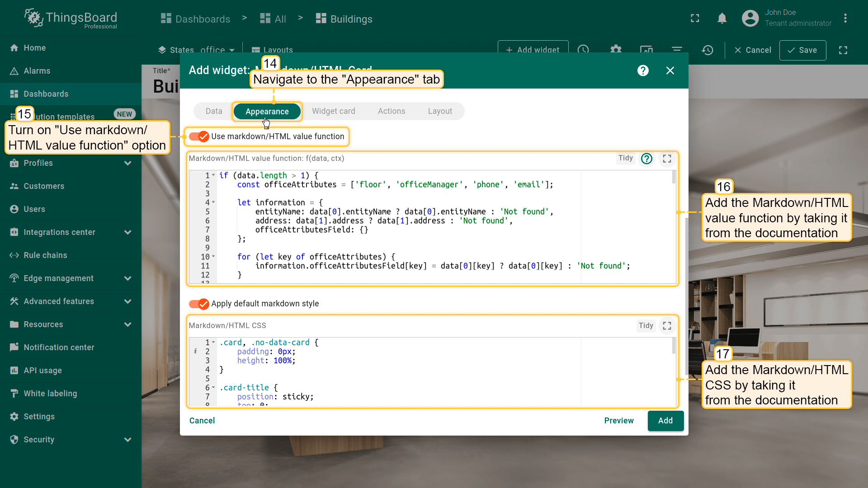Click Tidy for the CSS editor
The image size is (868, 488).
(646, 326)
